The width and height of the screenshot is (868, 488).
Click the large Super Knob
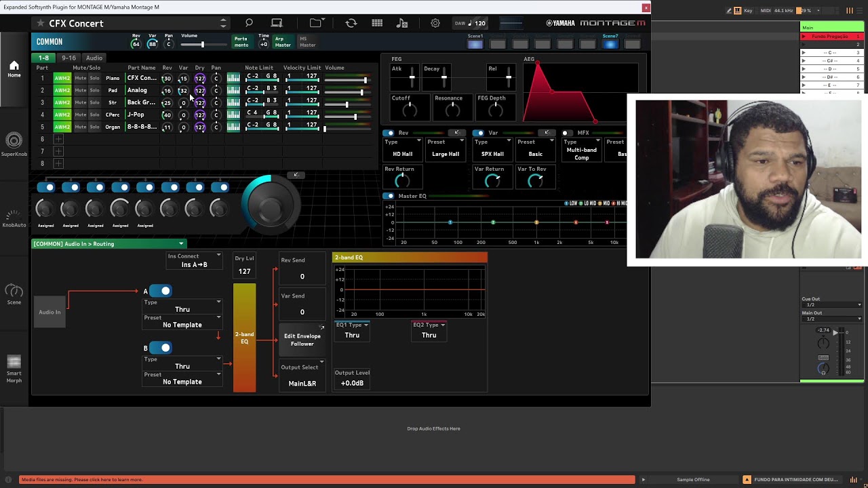tap(271, 206)
